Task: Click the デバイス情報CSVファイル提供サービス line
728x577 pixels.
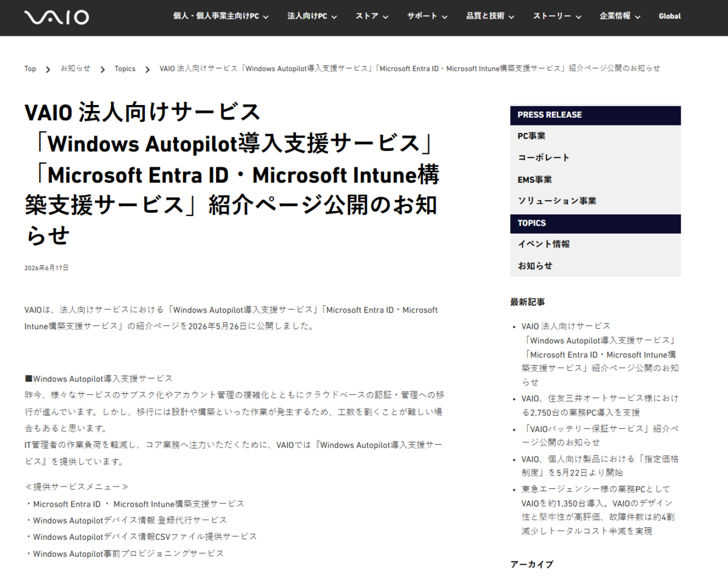Action: 141,537
